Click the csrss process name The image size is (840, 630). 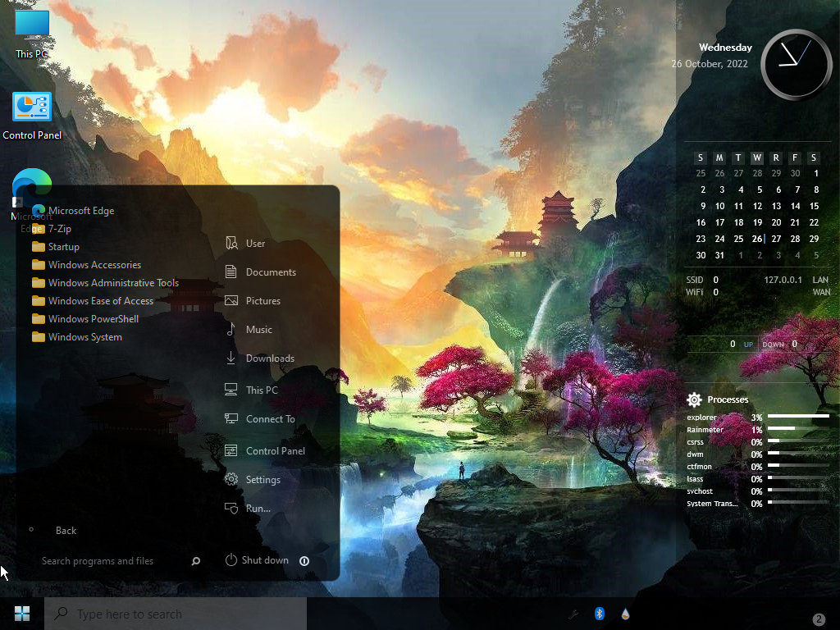(696, 442)
